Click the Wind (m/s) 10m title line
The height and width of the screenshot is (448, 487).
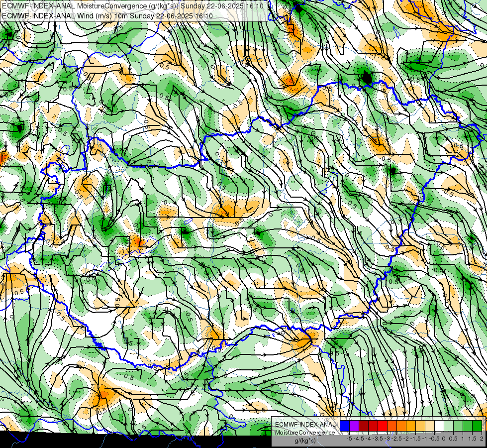click(x=107, y=15)
